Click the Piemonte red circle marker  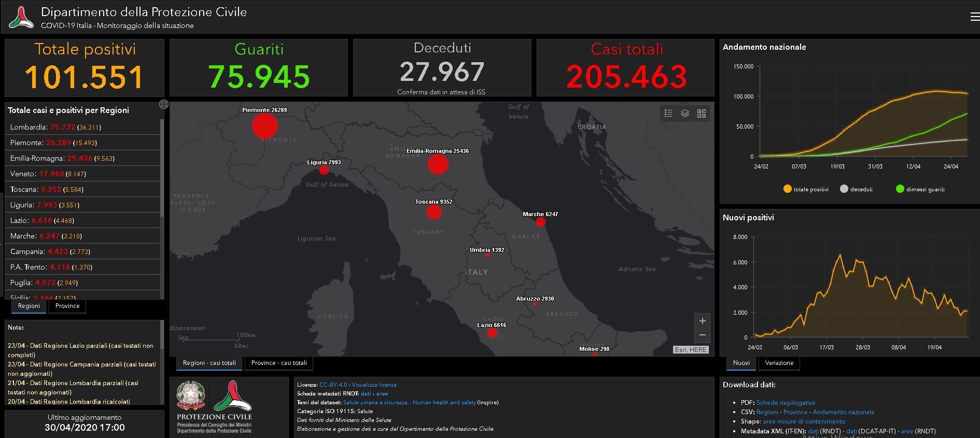(x=265, y=126)
